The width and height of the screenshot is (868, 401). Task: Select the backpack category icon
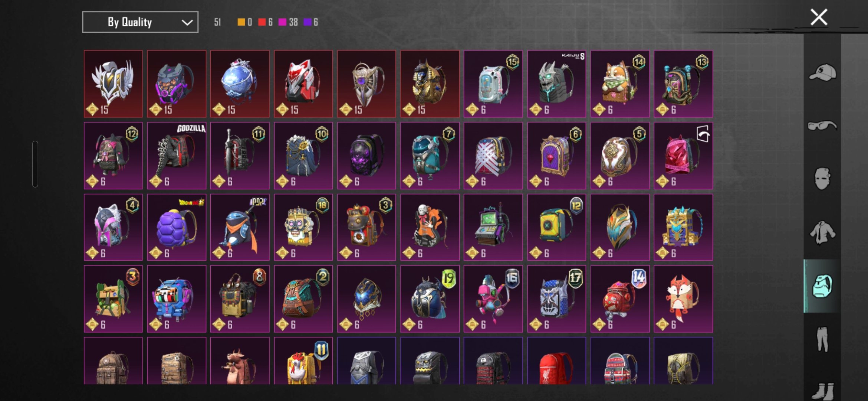[x=822, y=286]
